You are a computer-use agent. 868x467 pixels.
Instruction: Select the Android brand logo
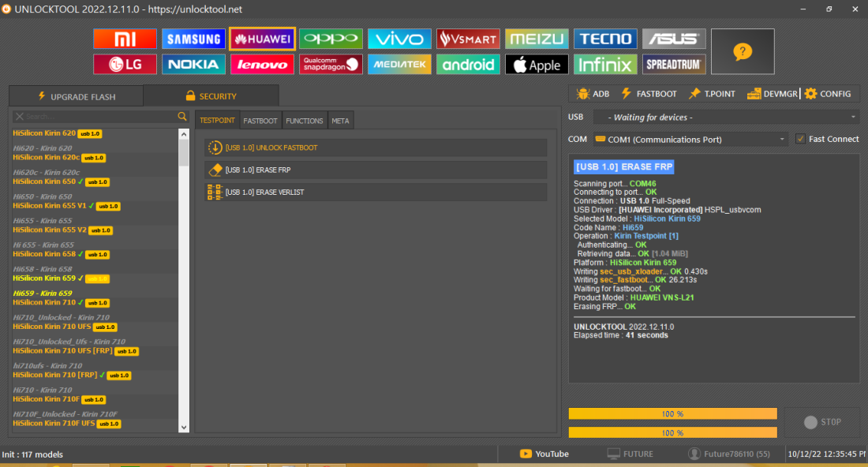pos(468,64)
